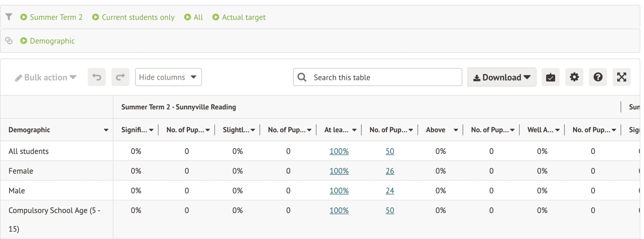Open the Bulk action dropdown
The width and height of the screenshot is (644, 239).
point(46,77)
